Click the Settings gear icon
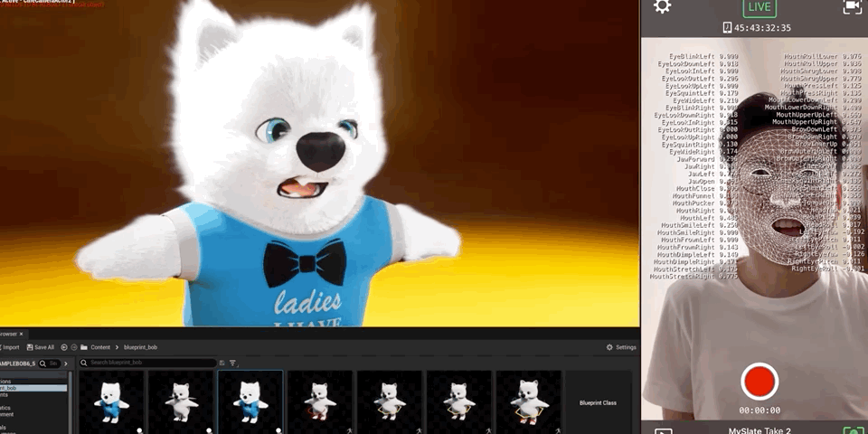The image size is (868, 434). [x=609, y=347]
